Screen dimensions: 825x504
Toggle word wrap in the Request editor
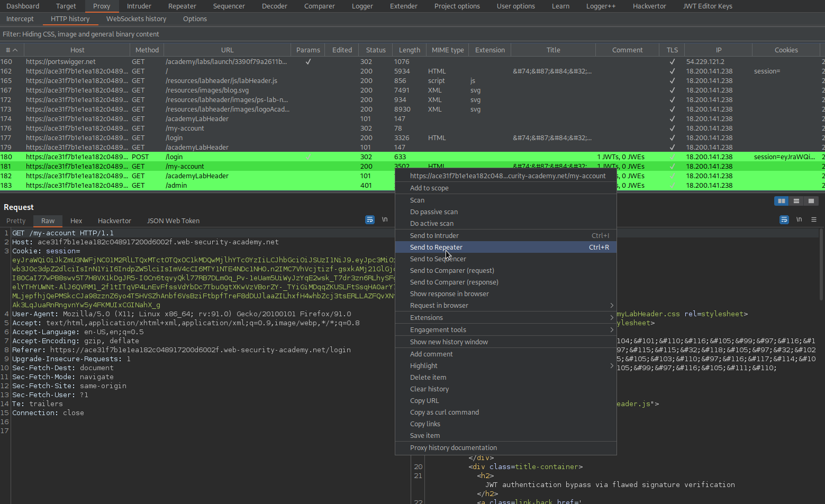tap(370, 219)
